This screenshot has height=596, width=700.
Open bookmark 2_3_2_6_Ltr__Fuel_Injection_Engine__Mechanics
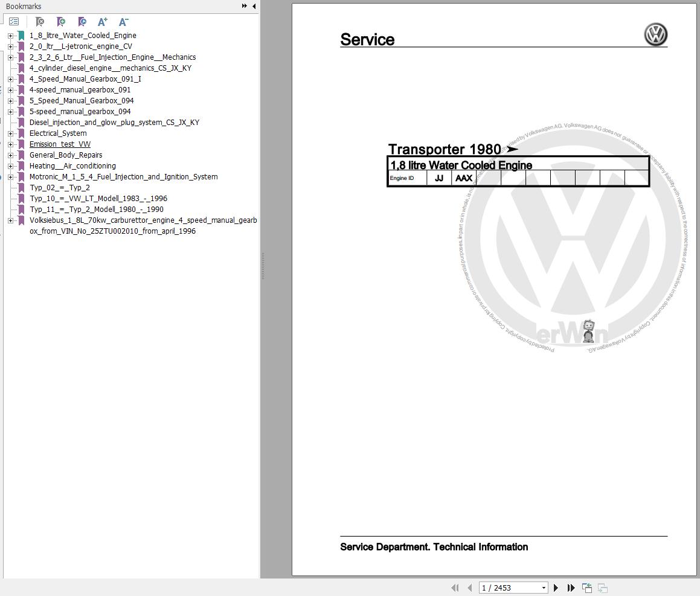coord(112,57)
